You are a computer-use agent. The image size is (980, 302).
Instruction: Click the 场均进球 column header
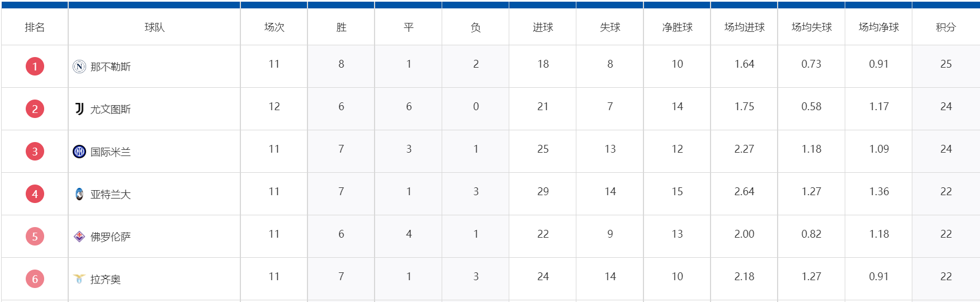coord(744,27)
